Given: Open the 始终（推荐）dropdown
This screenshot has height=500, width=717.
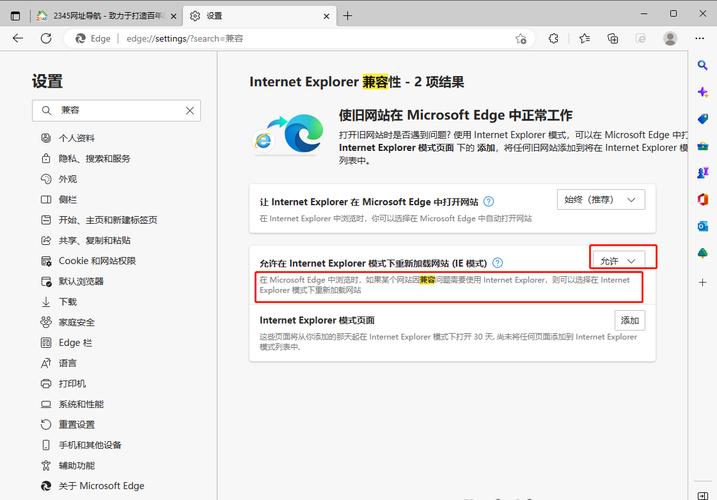Looking at the screenshot, I should pos(601,200).
